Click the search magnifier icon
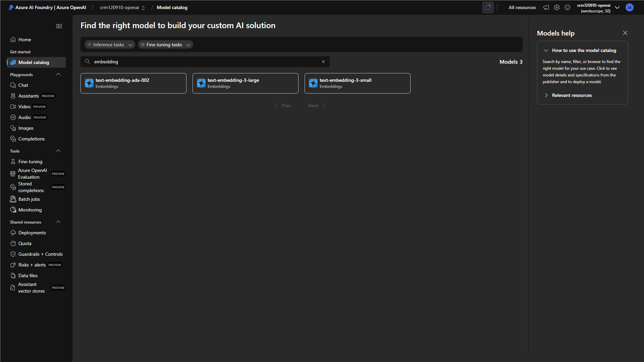 pyautogui.click(x=88, y=62)
